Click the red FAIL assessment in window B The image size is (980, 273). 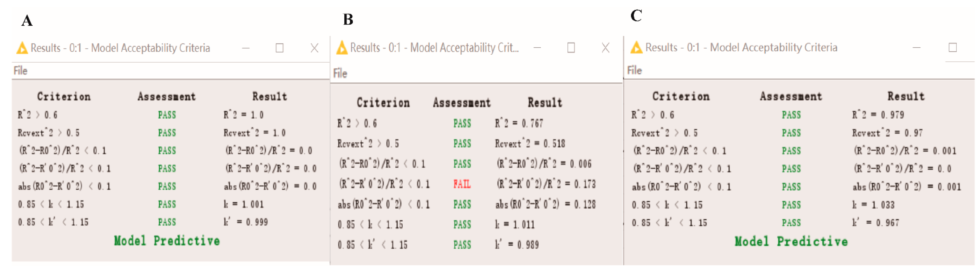[x=462, y=184]
